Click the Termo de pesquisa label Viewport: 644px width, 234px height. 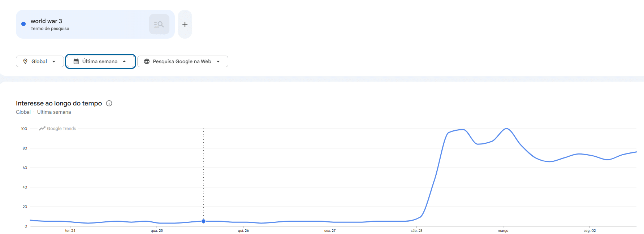(x=49, y=29)
